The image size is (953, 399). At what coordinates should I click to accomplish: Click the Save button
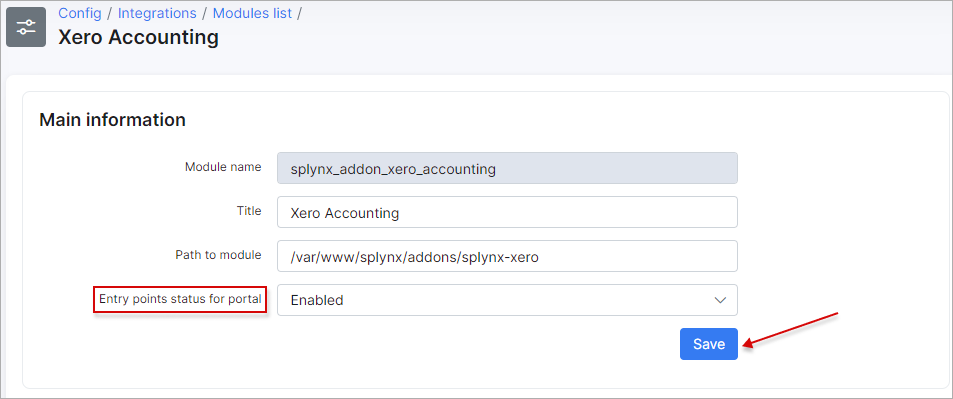[709, 344]
